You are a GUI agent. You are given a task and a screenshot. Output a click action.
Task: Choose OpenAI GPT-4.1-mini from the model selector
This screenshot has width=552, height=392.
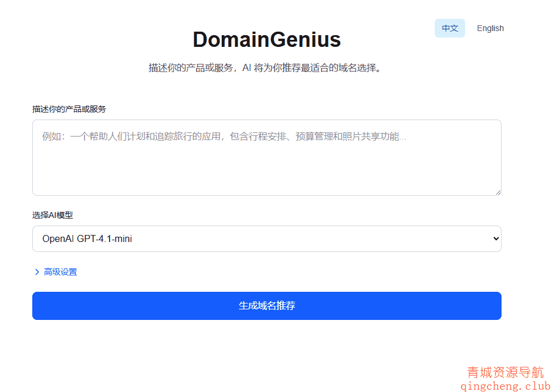pos(267,238)
